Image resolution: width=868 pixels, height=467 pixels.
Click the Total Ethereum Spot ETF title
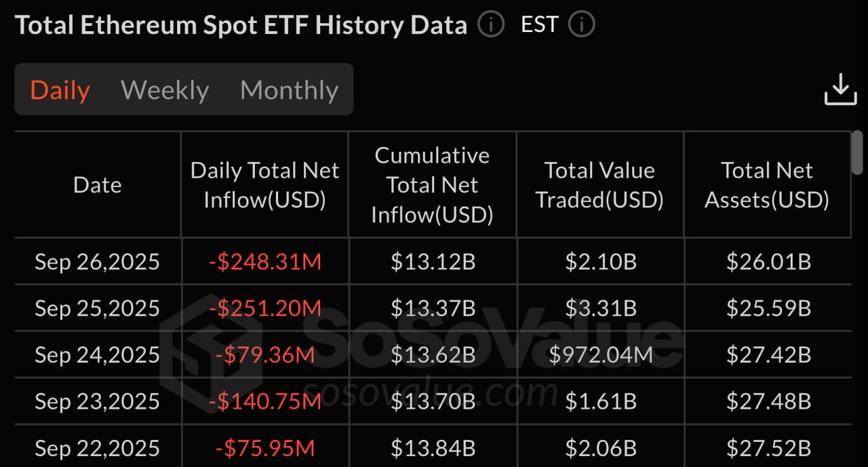[241, 26]
